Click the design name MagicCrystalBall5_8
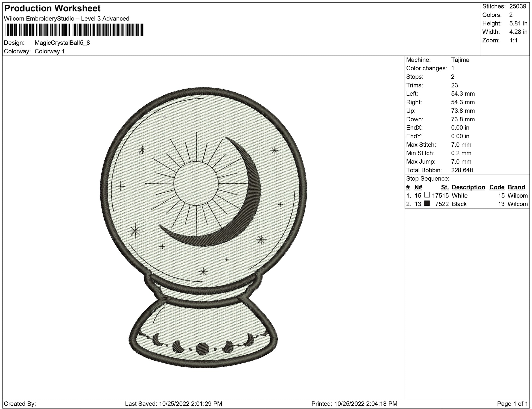 pos(62,43)
